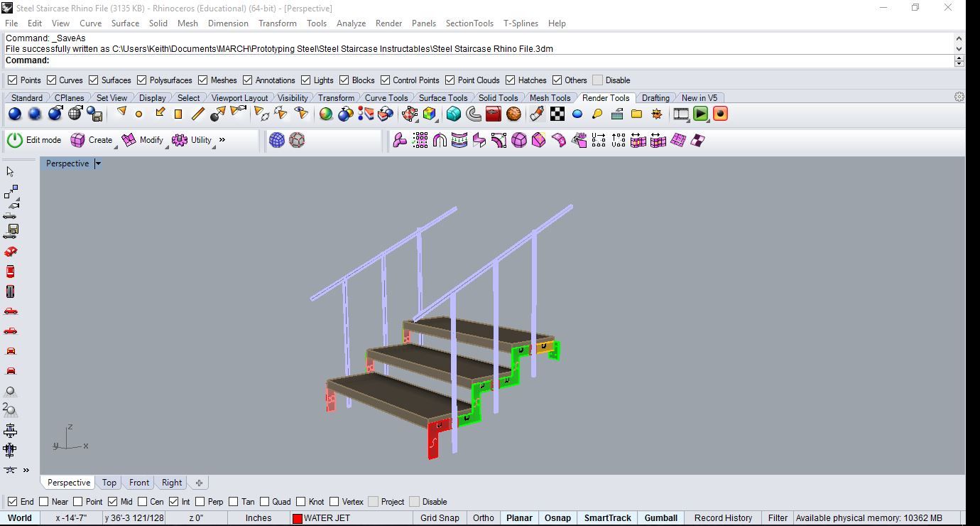Select the red fire extinguisher sidebar icon
This screenshot has width=980, height=526.
[x=10, y=271]
